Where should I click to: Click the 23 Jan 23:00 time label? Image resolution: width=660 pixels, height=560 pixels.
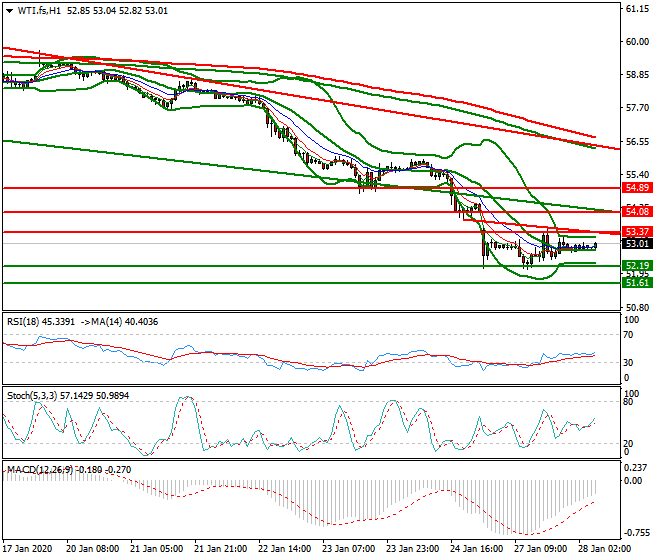(412, 549)
